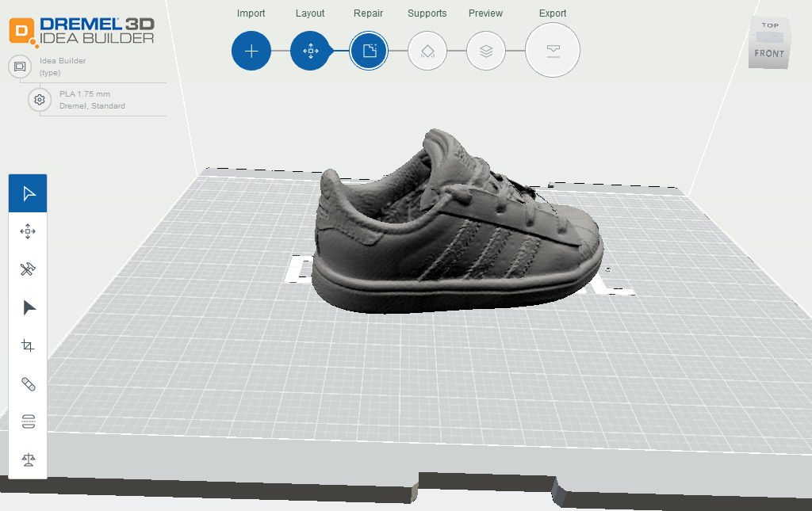Start the Import step
The image size is (812, 511).
[x=251, y=50]
